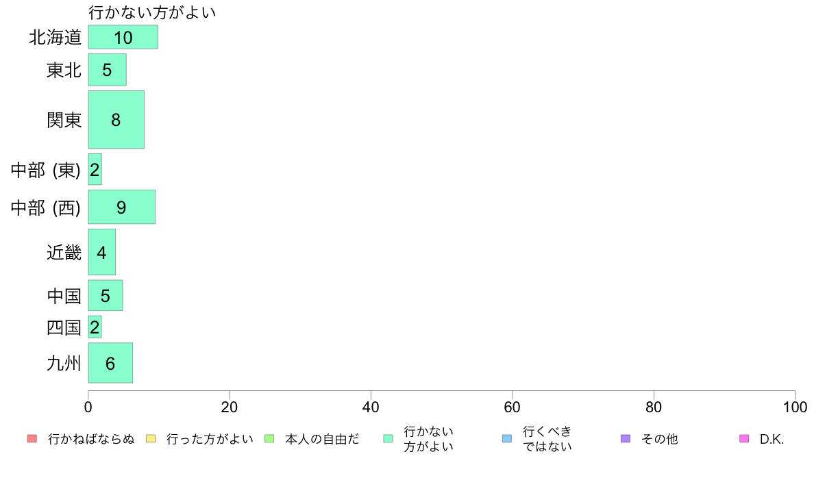Click the mint 行かない方がよい legend swatch
814x504 pixels.
pyautogui.click(x=388, y=438)
